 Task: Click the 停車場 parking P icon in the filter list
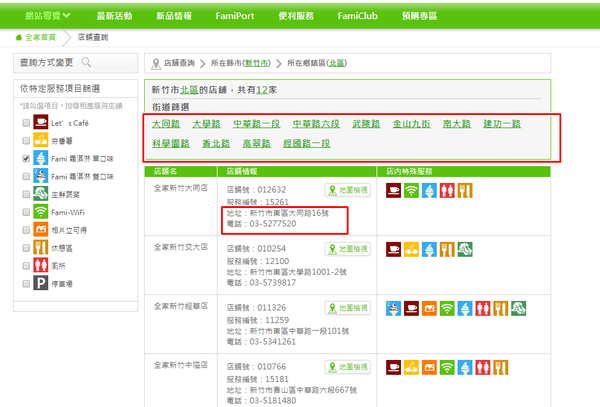tap(41, 283)
